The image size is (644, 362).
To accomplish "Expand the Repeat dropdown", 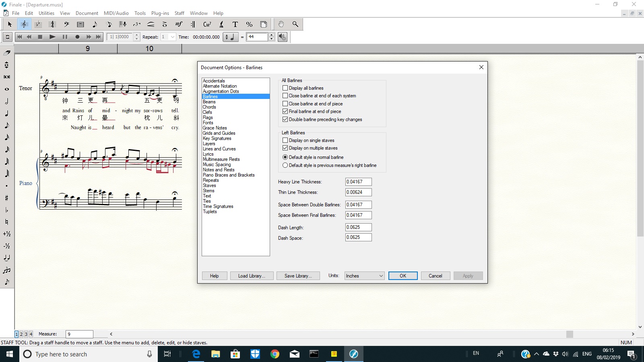I will click(172, 37).
